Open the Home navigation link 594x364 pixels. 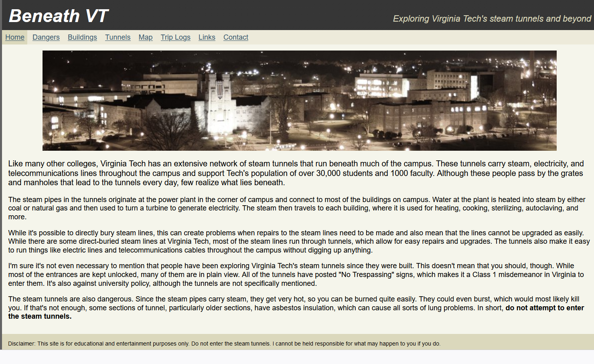tap(15, 37)
